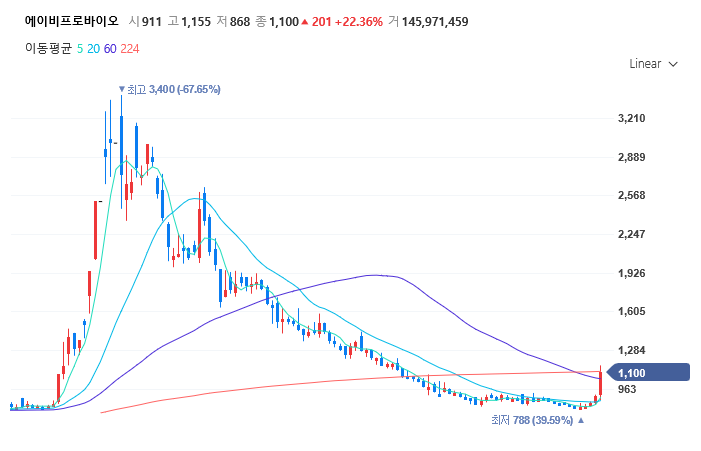Toggle the 224-day moving average legend
701x451 pixels.
coord(130,48)
